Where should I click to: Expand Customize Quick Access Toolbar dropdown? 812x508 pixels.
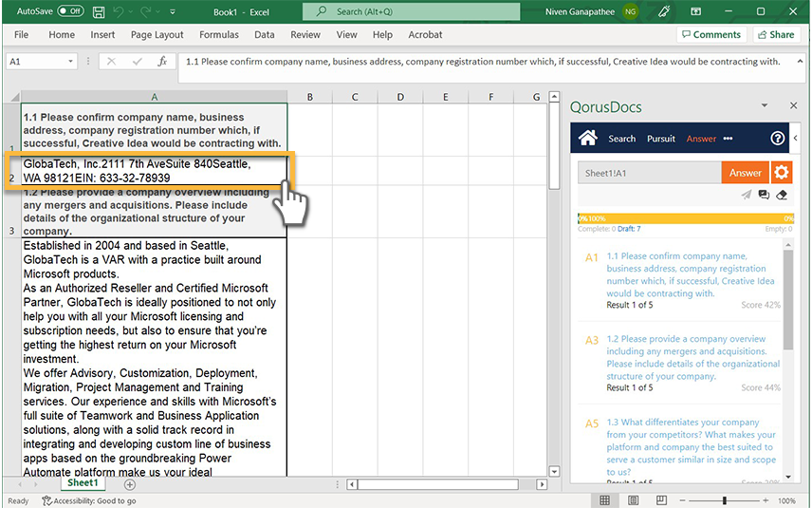[174, 11]
